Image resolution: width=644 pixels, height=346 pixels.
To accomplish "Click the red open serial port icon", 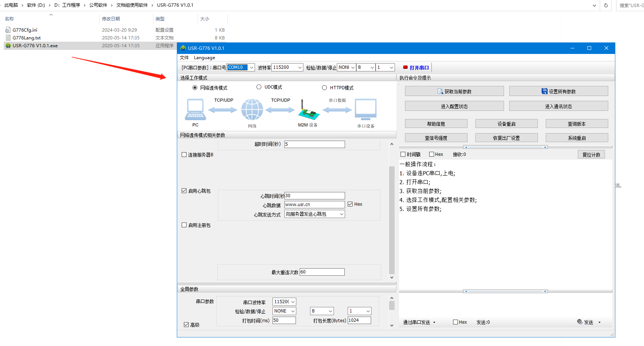I will tap(405, 67).
